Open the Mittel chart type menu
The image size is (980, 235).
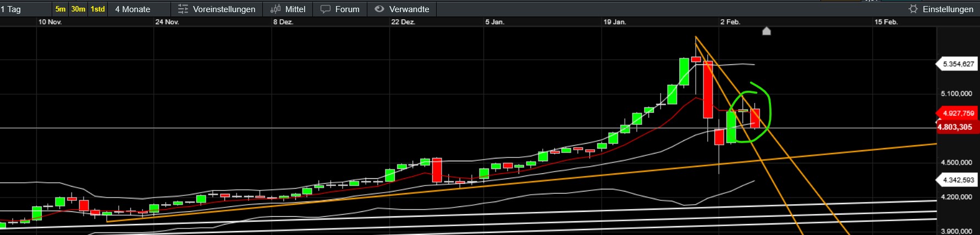click(x=288, y=9)
